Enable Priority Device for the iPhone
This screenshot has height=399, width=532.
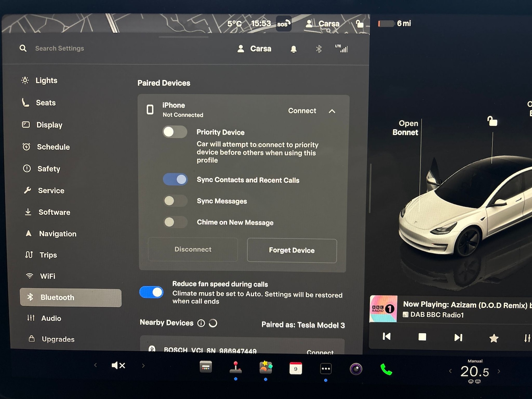tap(175, 132)
